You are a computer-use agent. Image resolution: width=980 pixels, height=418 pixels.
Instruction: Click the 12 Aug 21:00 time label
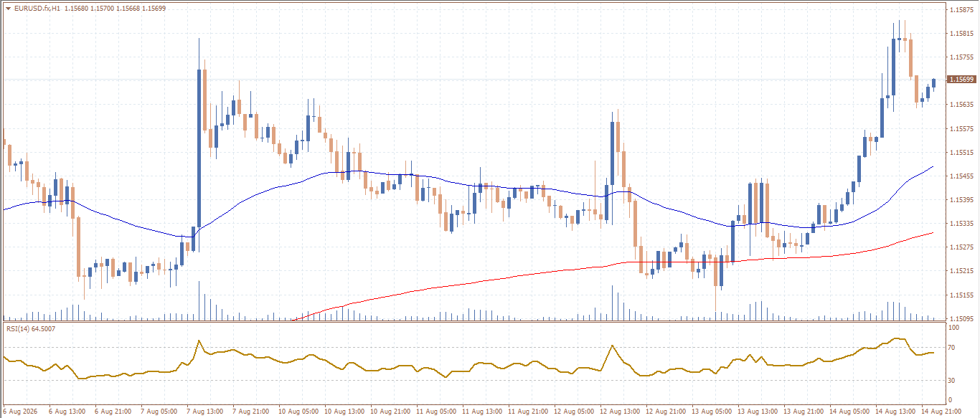click(666, 412)
